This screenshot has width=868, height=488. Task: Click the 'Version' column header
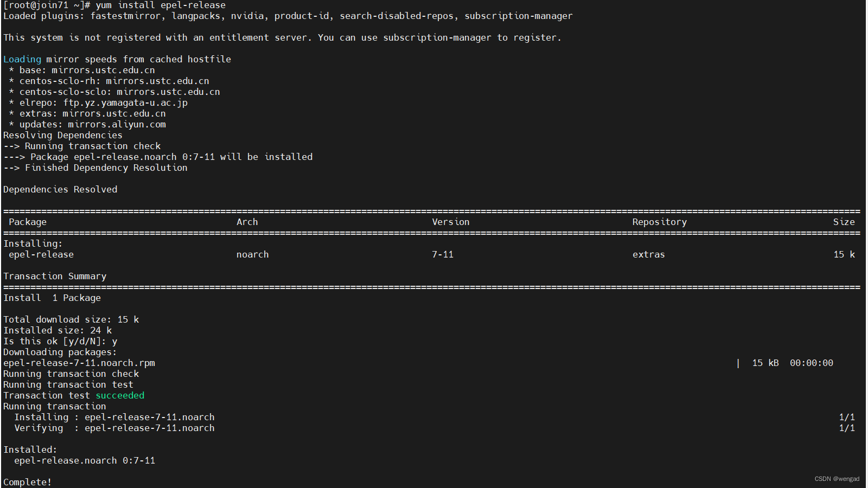pos(451,222)
